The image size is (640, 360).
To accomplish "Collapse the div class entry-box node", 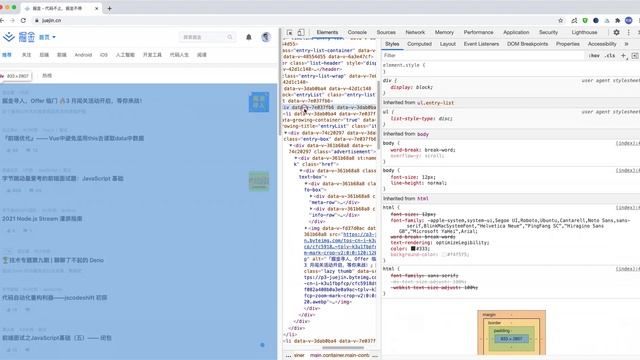I will coord(286,133).
